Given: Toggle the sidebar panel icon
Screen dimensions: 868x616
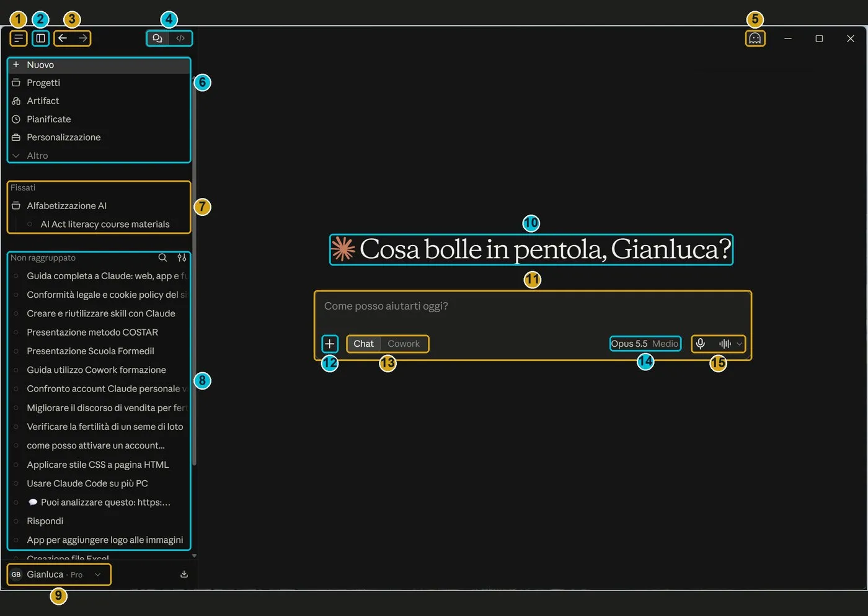Looking at the screenshot, I should coord(40,38).
